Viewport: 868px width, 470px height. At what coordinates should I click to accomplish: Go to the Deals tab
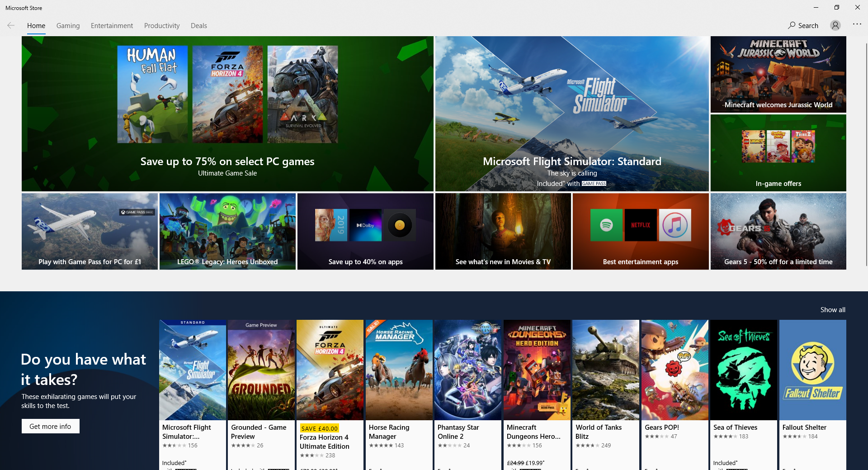[199, 26]
